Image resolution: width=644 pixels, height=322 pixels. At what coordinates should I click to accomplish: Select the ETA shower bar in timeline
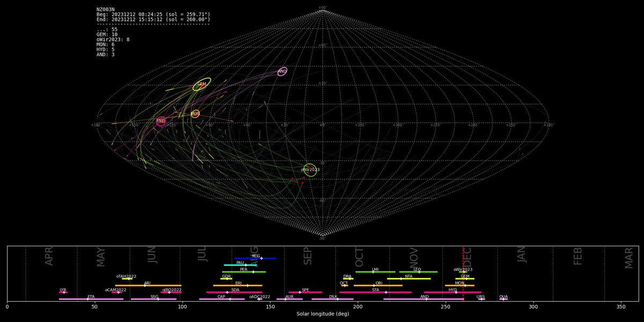pos(91,299)
